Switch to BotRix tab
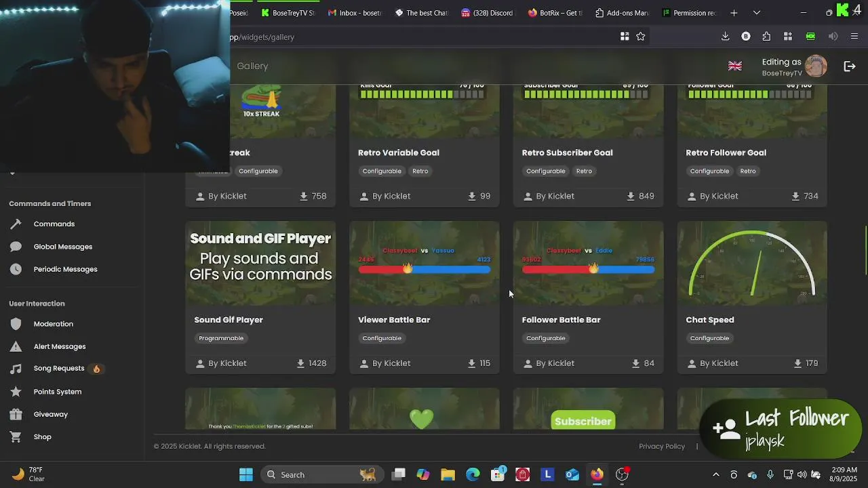The height and width of the screenshot is (488, 868). [555, 13]
